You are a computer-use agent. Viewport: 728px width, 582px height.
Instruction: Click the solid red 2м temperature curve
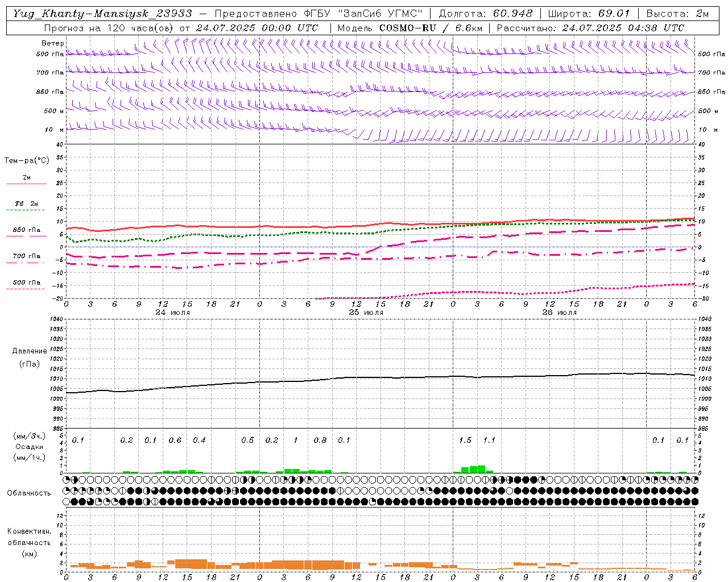point(380,224)
